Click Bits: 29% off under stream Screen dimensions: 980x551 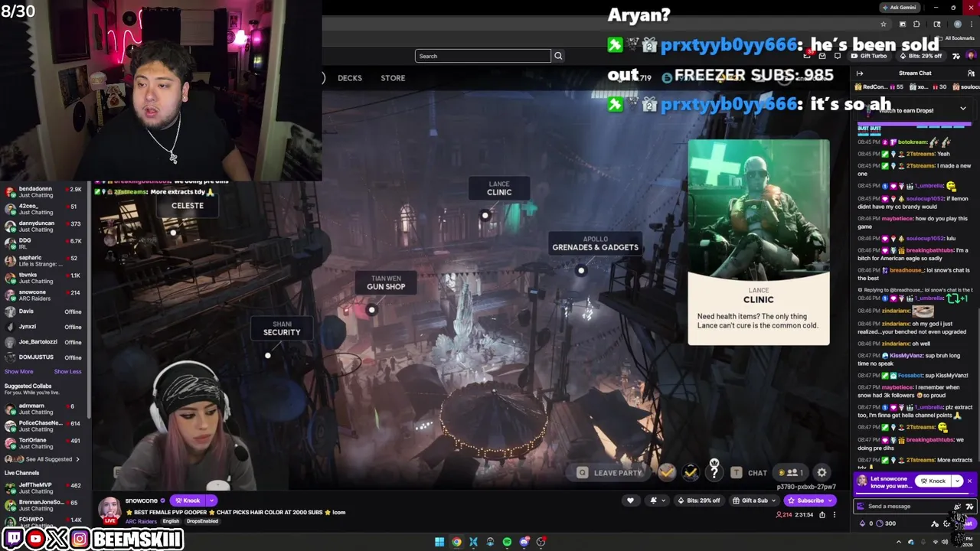click(699, 500)
